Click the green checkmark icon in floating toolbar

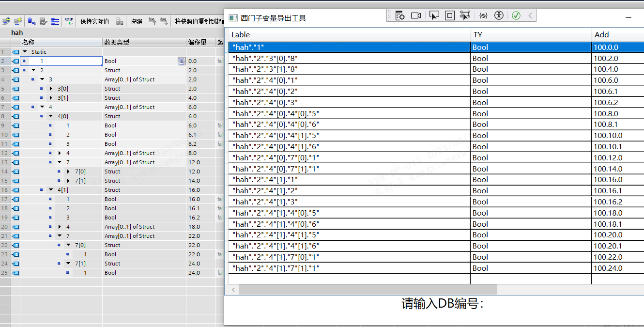516,16
